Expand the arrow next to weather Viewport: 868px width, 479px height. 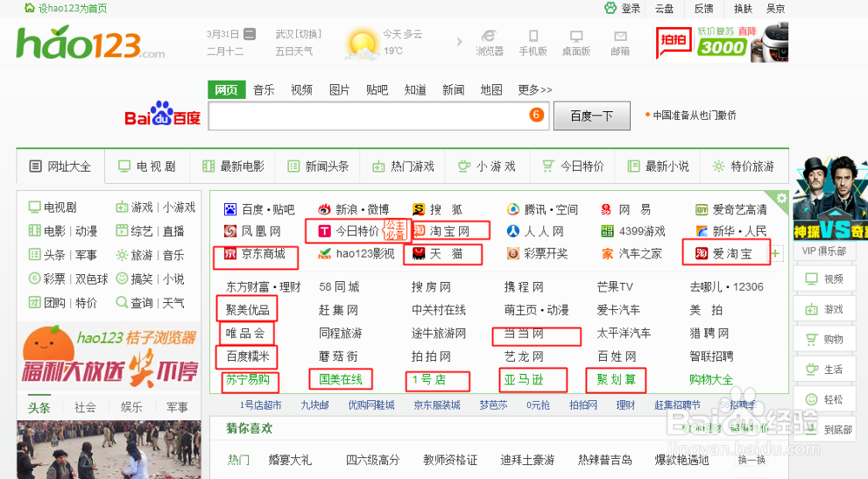tap(459, 42)
